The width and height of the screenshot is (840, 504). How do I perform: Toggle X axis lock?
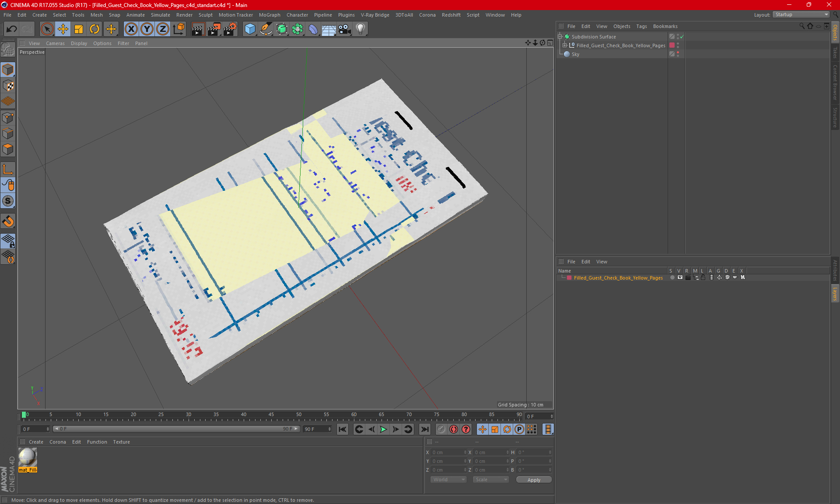pyautogui.click(x=131, y=29)
